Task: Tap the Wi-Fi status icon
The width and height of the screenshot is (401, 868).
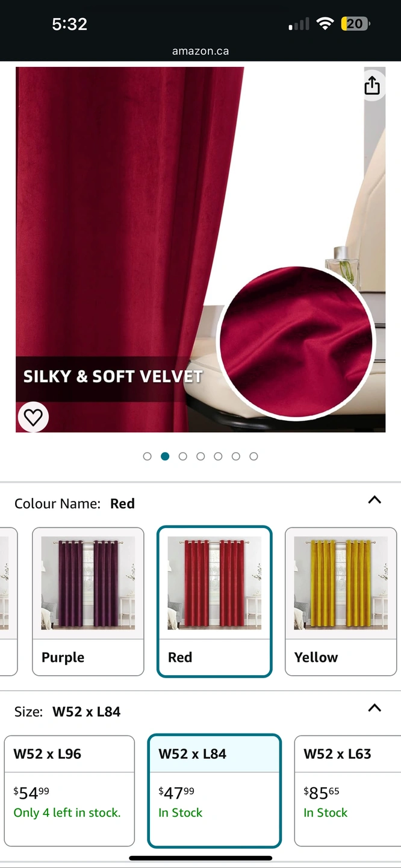Action: click(x=325, y=24)
